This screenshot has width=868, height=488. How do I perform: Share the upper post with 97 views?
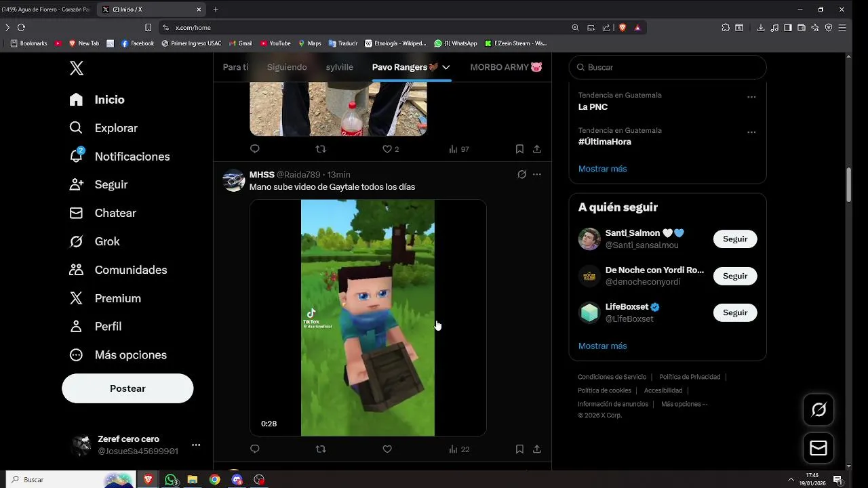(537, 149)
